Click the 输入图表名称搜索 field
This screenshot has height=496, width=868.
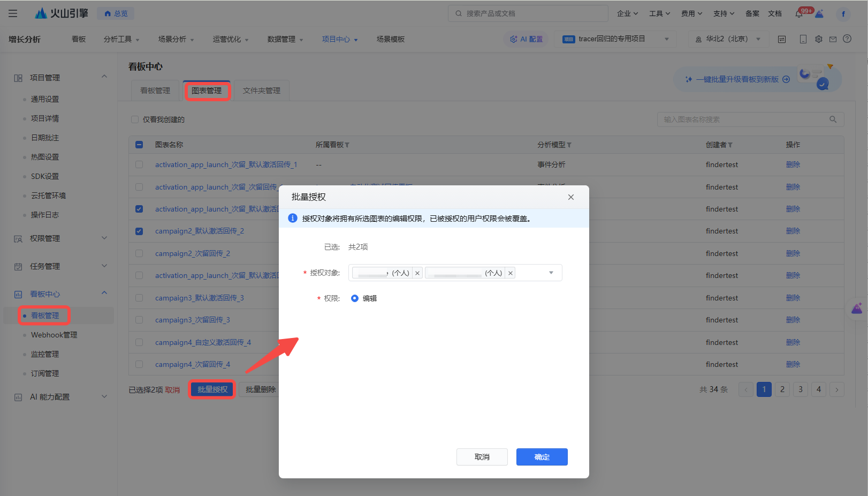751,119
